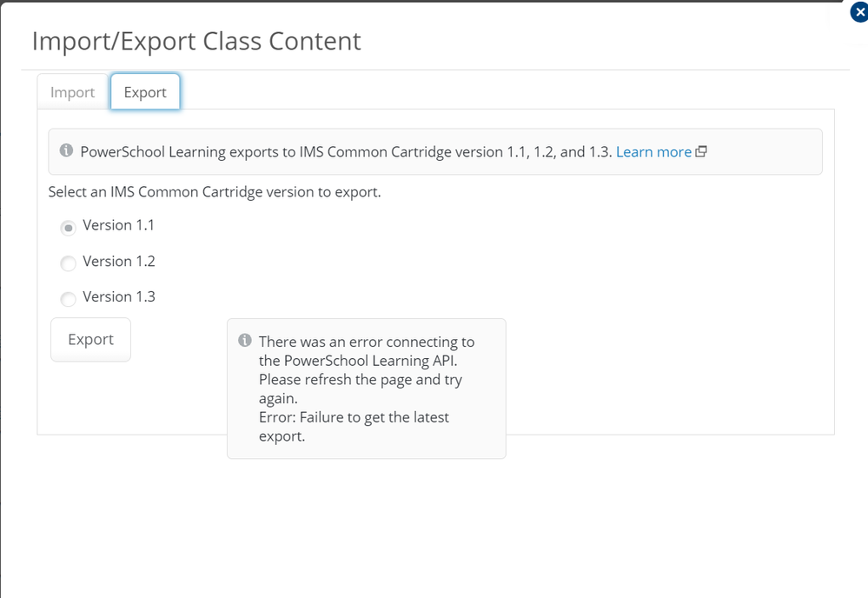
Task: Open the Export tab
Action: [145, 92]
